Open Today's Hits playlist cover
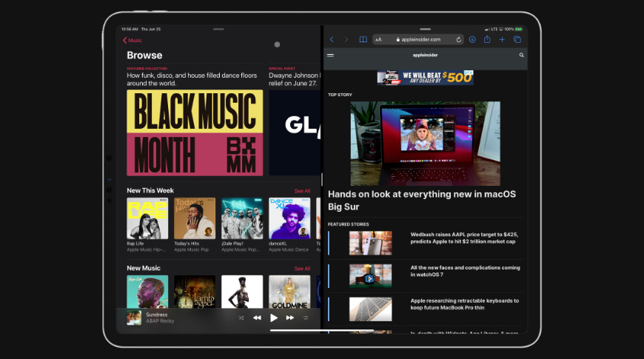The image size is (644, 359). [195, 218]
